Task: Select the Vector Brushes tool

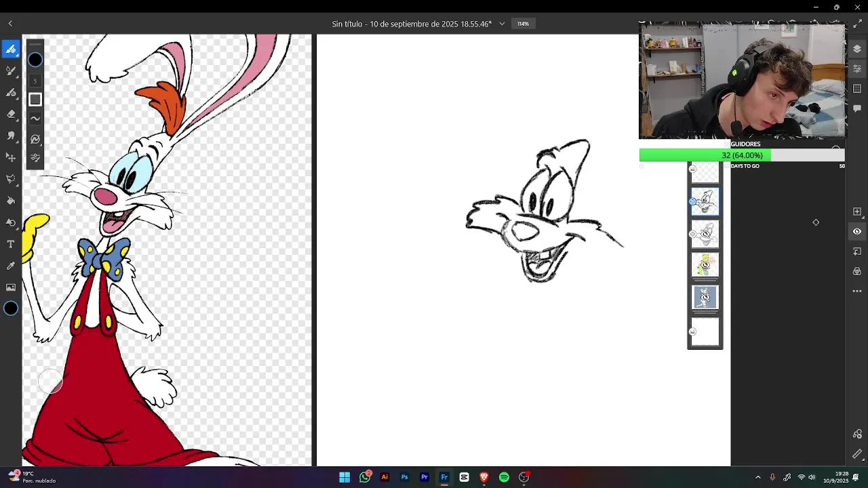Action: (x=10, y=92)
